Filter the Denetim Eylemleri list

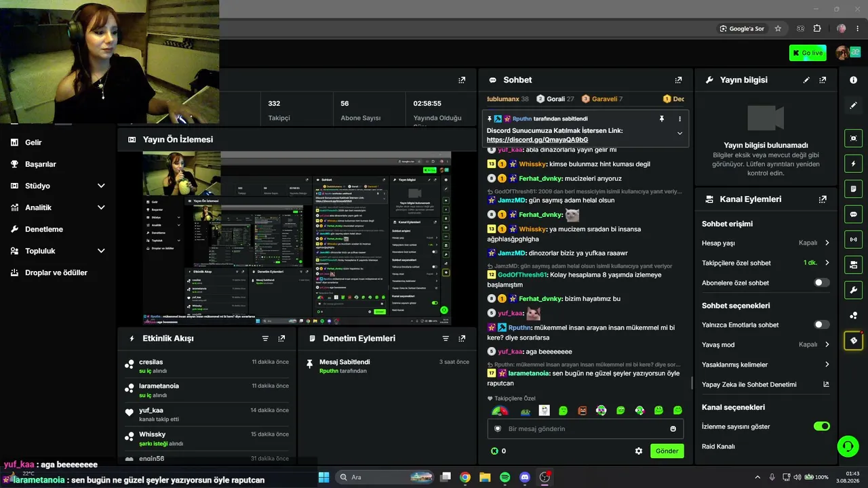coord(446,338)
